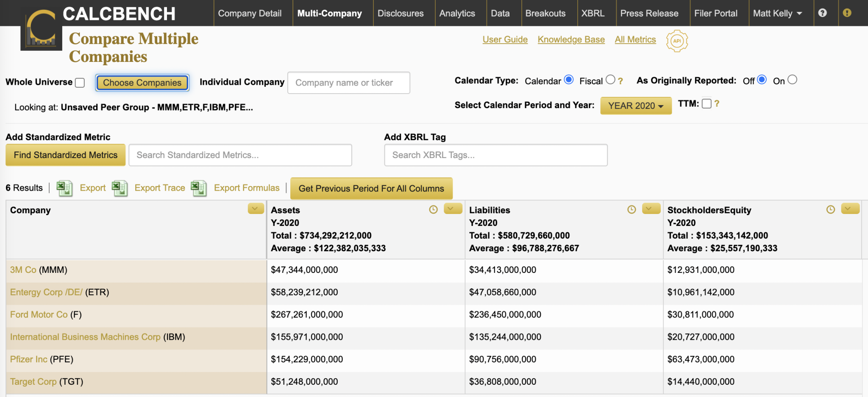868x397 pixels.
Task: Click the API gear icon
Action: coord(677,41)
